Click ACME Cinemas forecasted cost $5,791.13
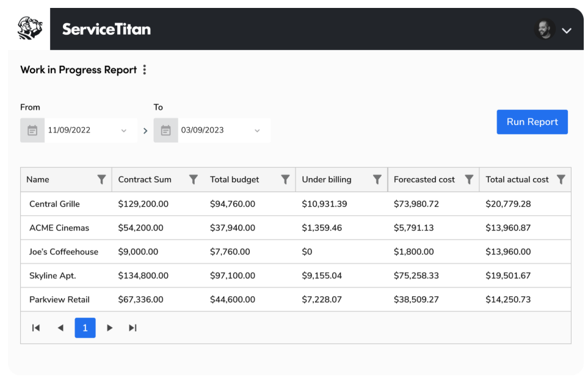 click(413, 228)
